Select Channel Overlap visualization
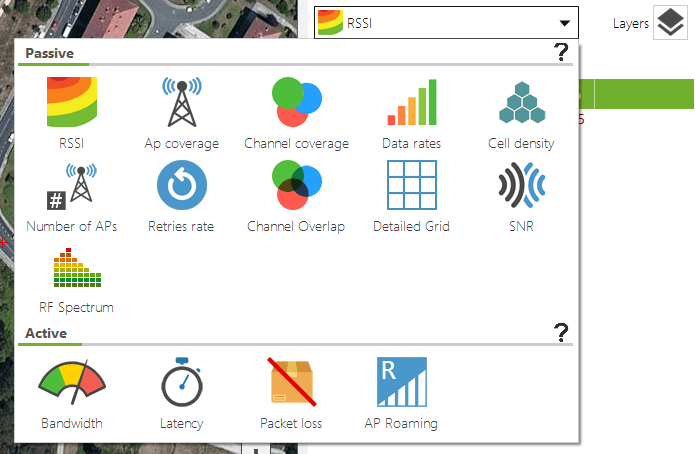 click(x=296, y=197)
